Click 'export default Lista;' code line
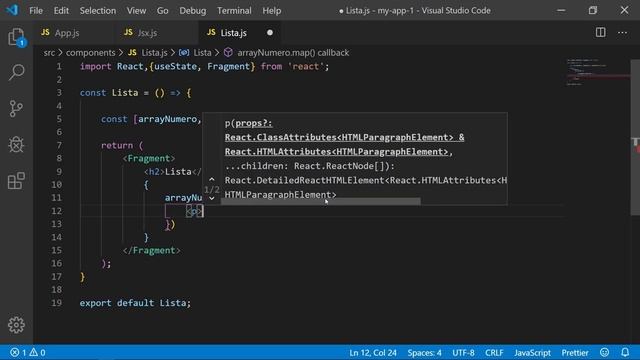 click(135, 303)
